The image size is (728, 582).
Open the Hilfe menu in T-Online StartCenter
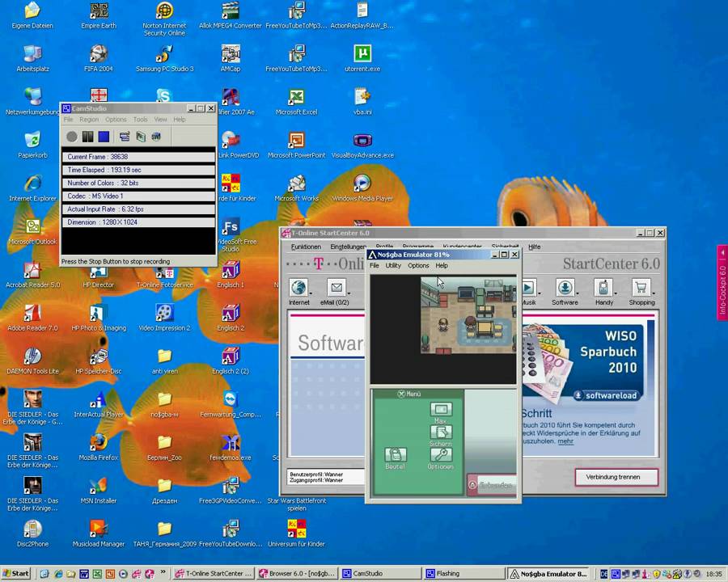(x=535, y=247)
